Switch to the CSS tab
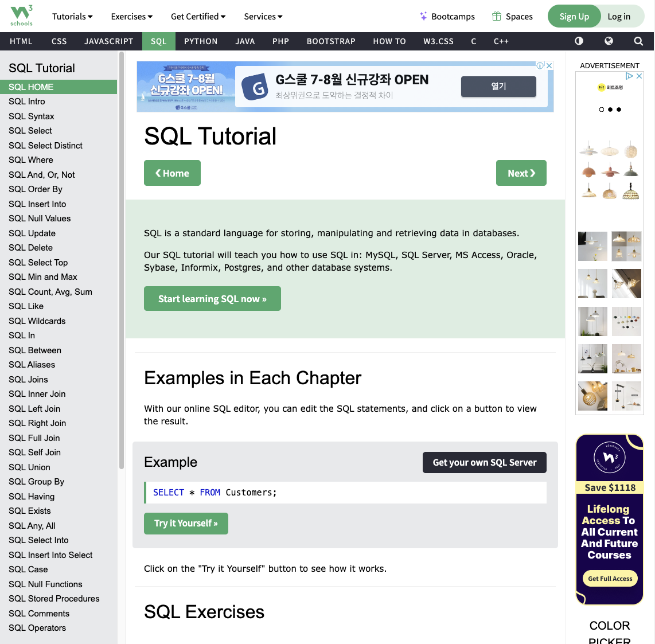Image resolution: width=655 pixels, height=644 pixels. pos(59,41)
